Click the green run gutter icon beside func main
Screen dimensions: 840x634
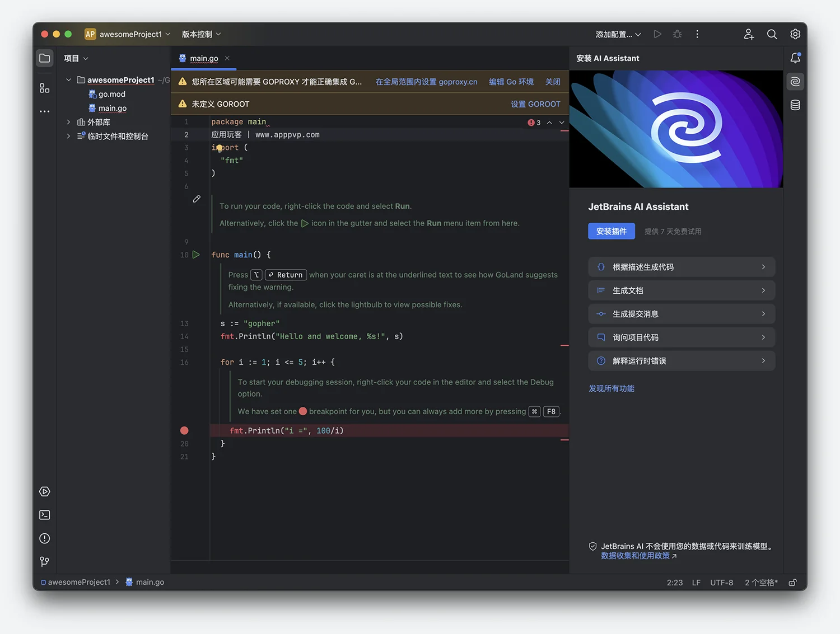pos(196,255)
